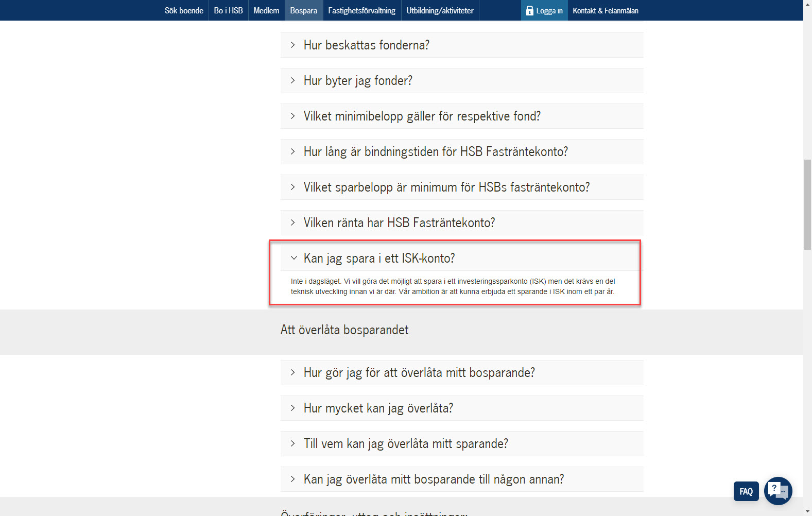The height and width of the screenshot is (516, 812).
Task: Expand 'Hur lång är bindningstiden för HSB Fasträntekonto?'
Action: click(435, 152)
